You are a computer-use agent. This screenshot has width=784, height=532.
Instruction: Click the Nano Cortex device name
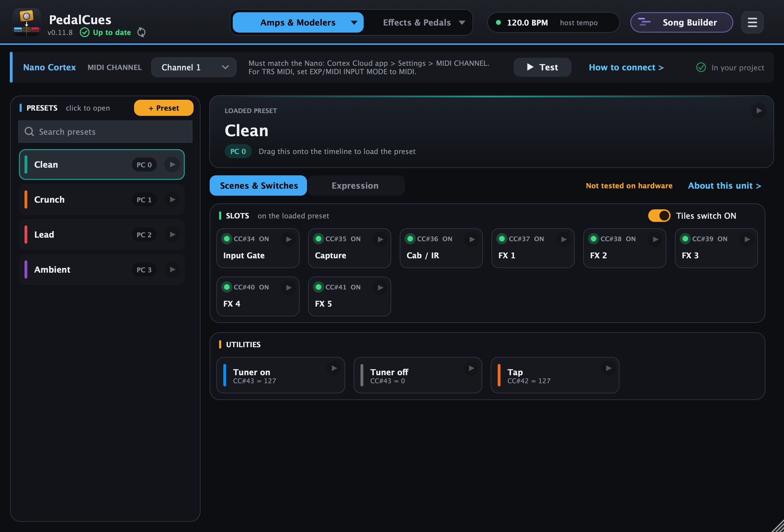(49, 67)
